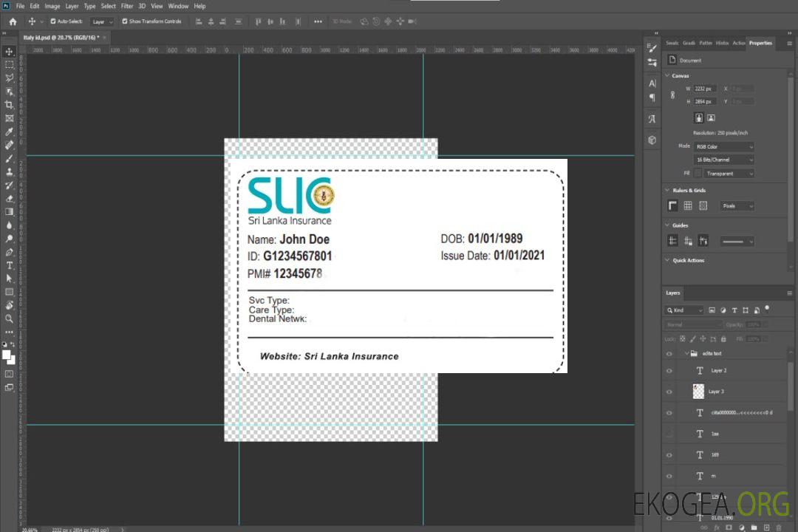Click the canvas width input field
This screenshot has width=798, height=532.
coord(705,89)
